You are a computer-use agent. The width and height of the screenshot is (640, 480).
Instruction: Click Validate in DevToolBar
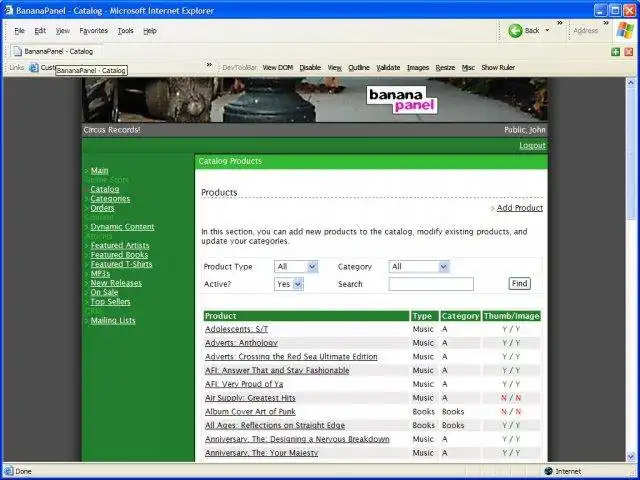coord(388,68)
